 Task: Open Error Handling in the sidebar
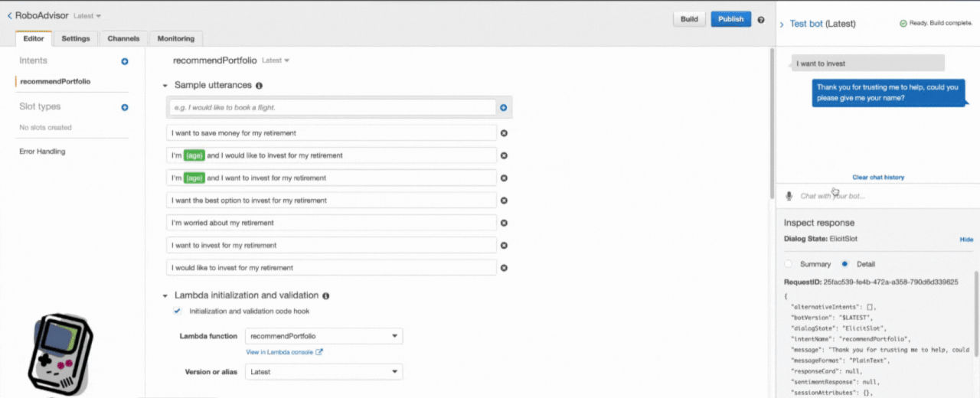point(42,152)
